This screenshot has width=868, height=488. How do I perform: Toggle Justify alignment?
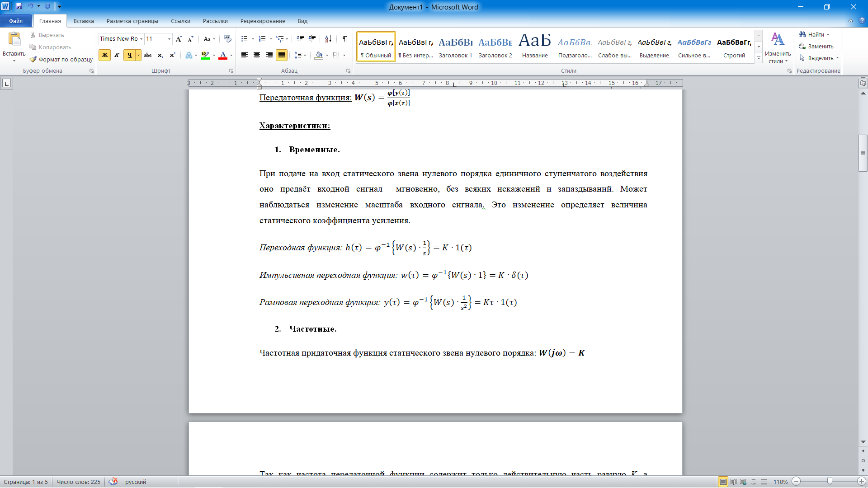click(x=282, y=55)
